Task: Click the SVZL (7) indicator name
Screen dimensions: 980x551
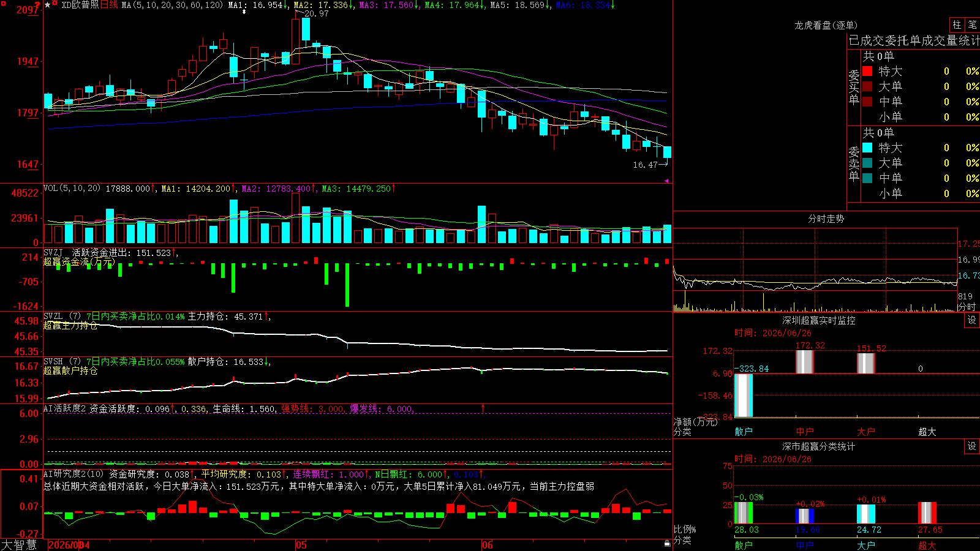Action: coord(62,316)
